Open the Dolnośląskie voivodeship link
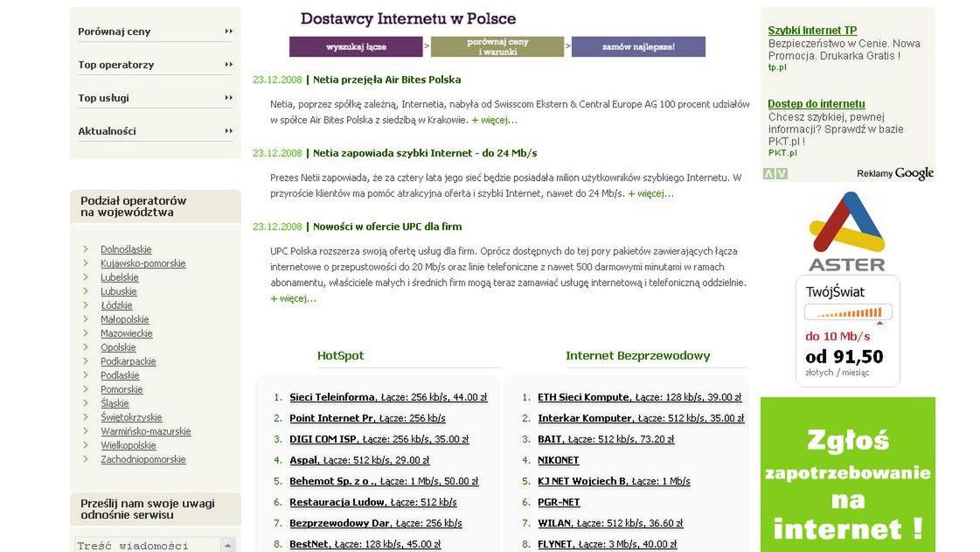 126,248
